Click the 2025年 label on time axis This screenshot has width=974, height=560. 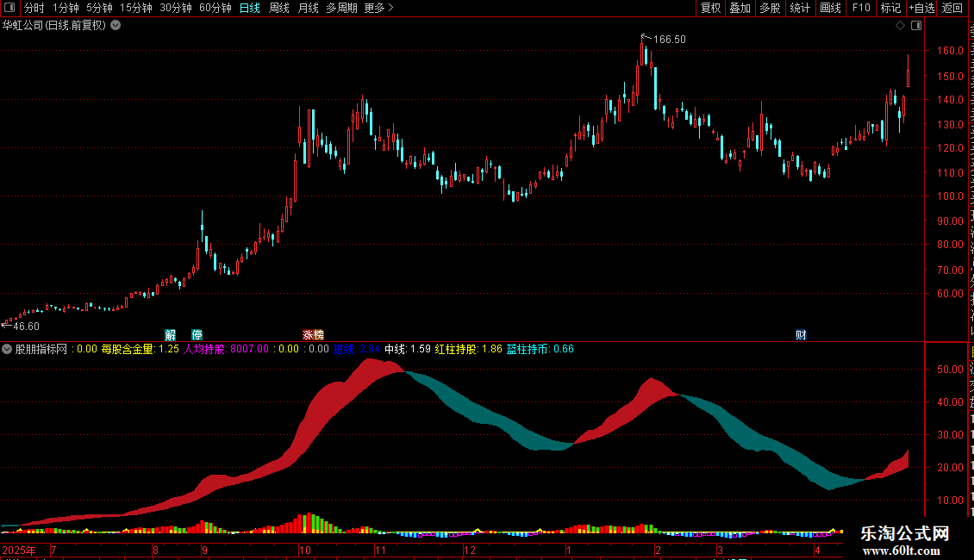click(19, 550)
